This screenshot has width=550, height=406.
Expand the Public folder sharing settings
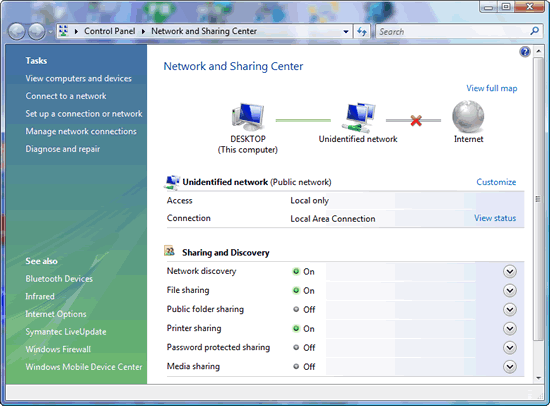coord(509,310)
